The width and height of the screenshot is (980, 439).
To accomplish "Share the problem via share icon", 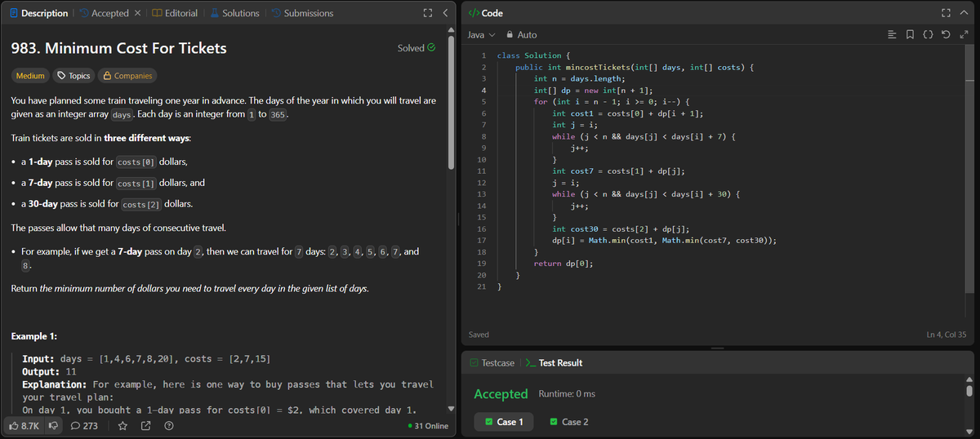I will click(145, 425).
